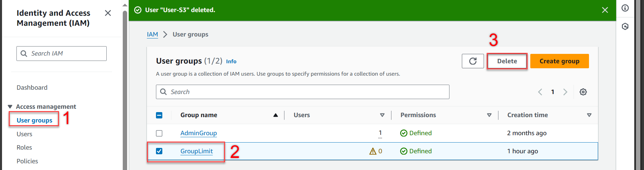Follow the IAM breadcrumb link
The width and height of the screenshot is (644, 170).
[x=152, y=34]
